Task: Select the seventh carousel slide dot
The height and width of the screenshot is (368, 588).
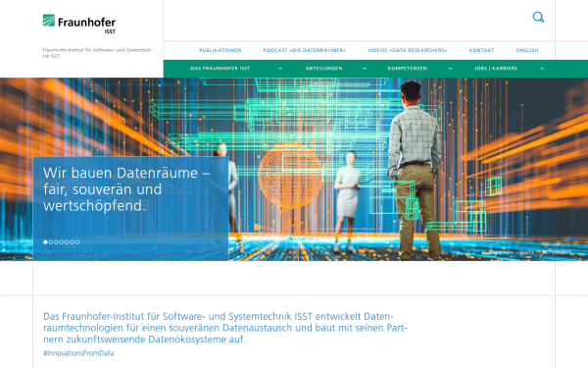Action: click(77, 242)
